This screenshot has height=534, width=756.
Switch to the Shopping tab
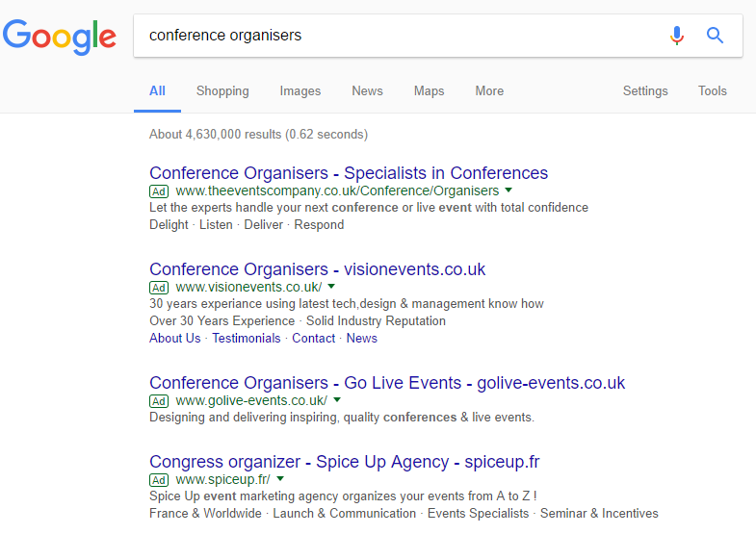pyautogui.click(x=222, y=91)
